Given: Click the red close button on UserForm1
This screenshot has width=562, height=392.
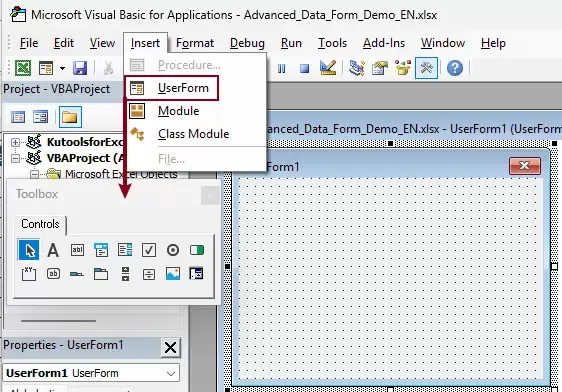Looking at the screenshot, I should (x=525, y=166).
